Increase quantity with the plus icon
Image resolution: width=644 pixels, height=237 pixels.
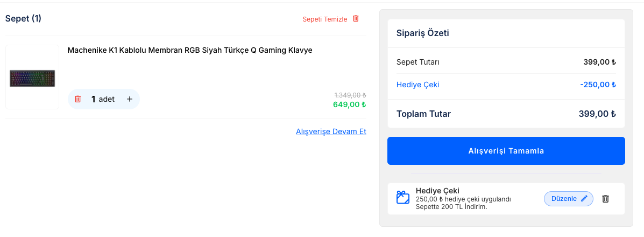pyautogui.click(x=129, y=99)
